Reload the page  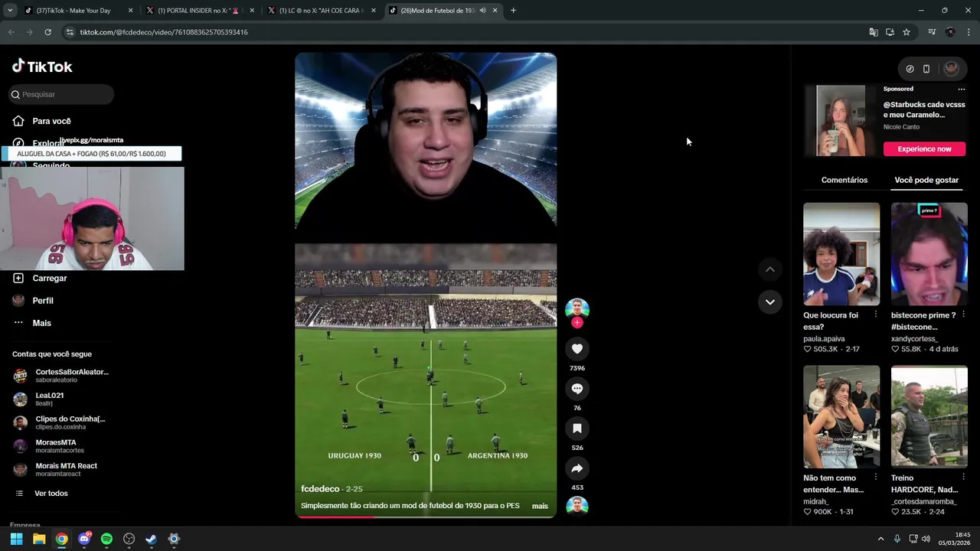[47, 32]
